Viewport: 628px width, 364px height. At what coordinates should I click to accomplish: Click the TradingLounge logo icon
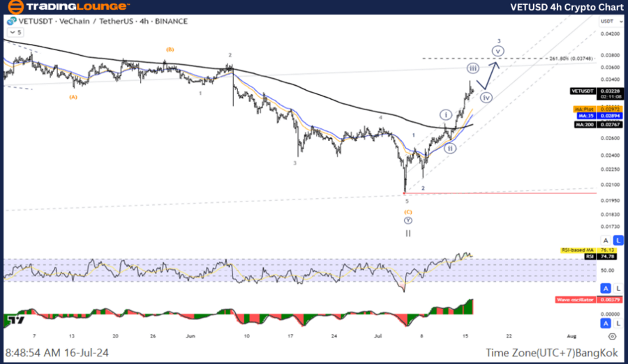point(15,6)
